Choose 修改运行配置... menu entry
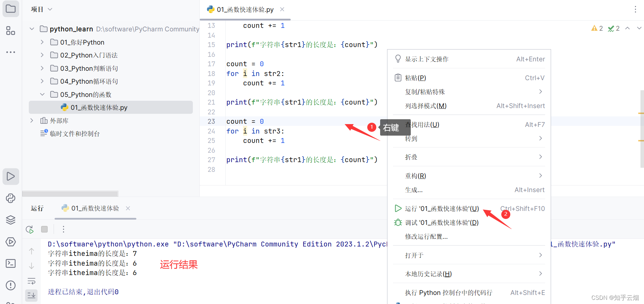The width and height of the screenshot is (644, 304). [469, 236]
